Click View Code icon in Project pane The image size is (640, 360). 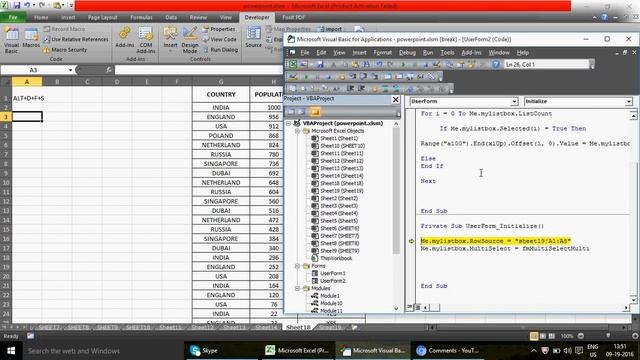coord(291,111)
